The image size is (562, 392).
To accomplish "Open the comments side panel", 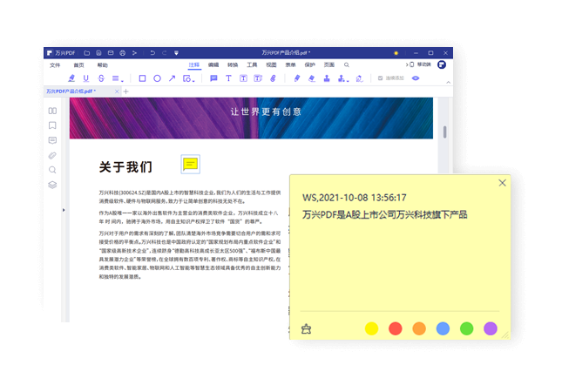I will tap(52, 140).
